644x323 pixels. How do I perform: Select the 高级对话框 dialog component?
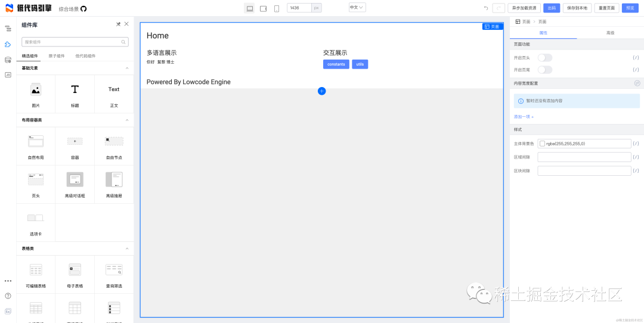click(75, 185)
